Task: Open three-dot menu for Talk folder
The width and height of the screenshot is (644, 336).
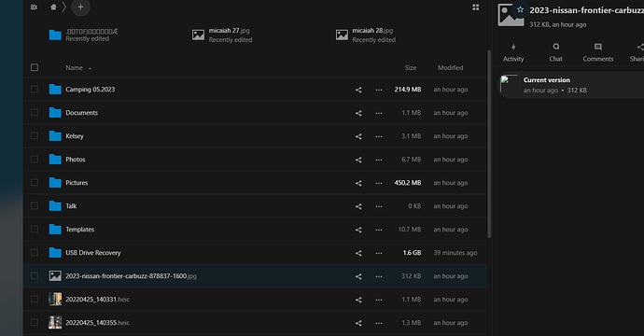Action: (379, 206)
